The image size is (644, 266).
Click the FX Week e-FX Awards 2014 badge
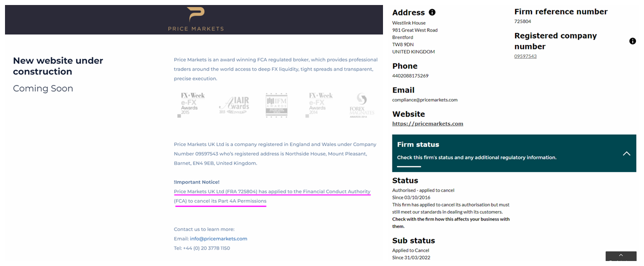coord(319,104)
